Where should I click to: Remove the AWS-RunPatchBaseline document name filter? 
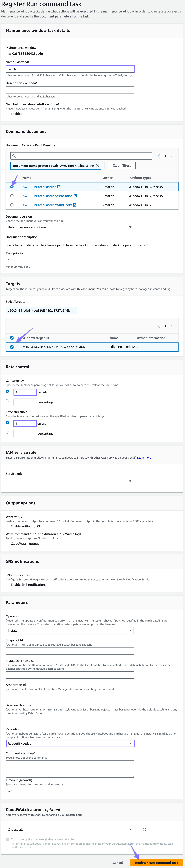[98, 166]
